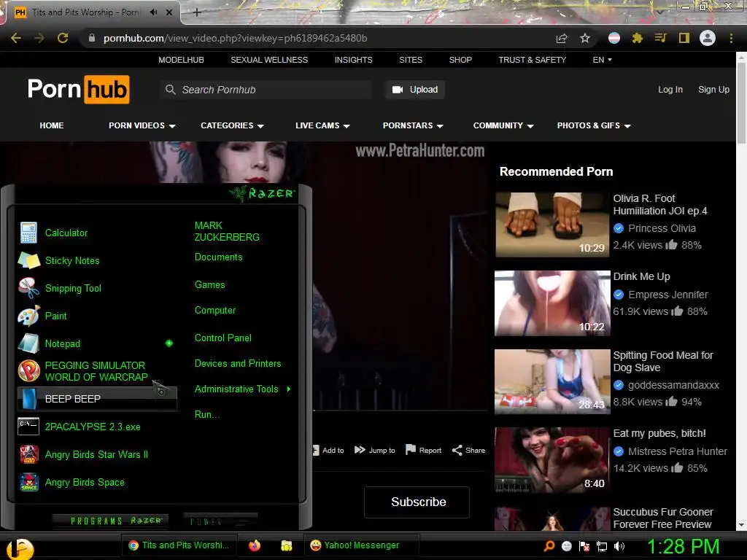Select the HOME nav item
The image size is (747, 560).
coord(52,125)
